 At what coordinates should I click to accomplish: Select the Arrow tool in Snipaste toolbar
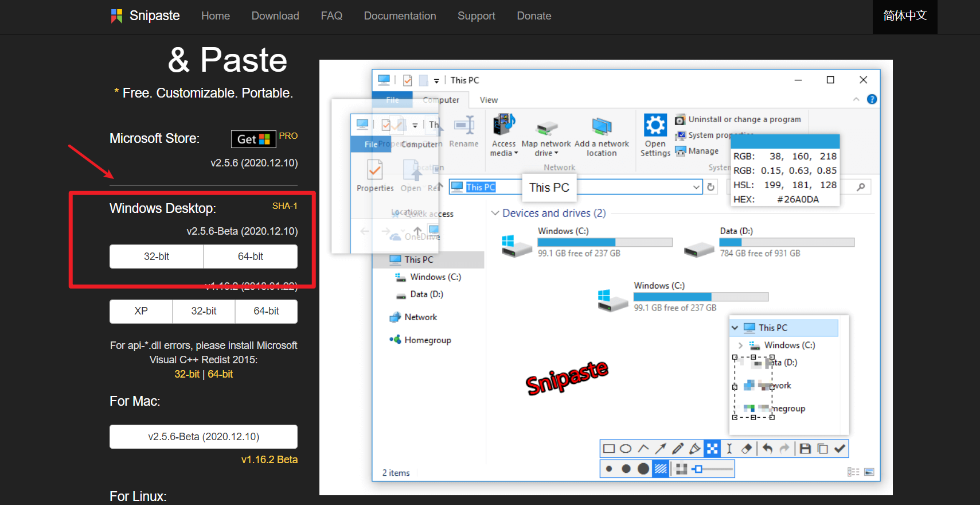tap(661, 449)
